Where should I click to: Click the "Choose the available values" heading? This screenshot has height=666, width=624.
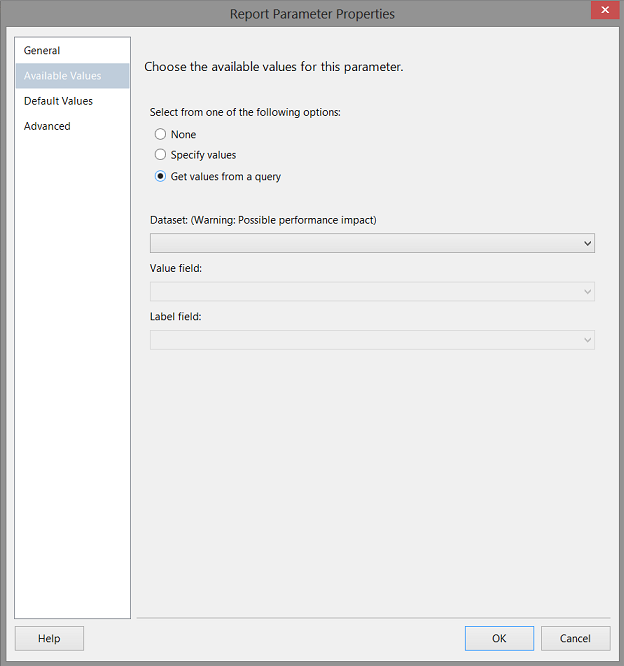273,67
